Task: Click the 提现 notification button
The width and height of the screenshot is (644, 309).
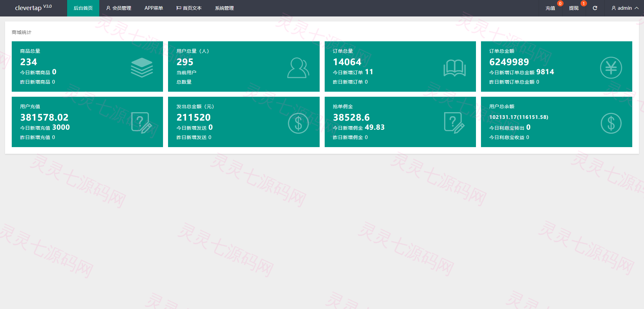Action: tap(574, 8)
